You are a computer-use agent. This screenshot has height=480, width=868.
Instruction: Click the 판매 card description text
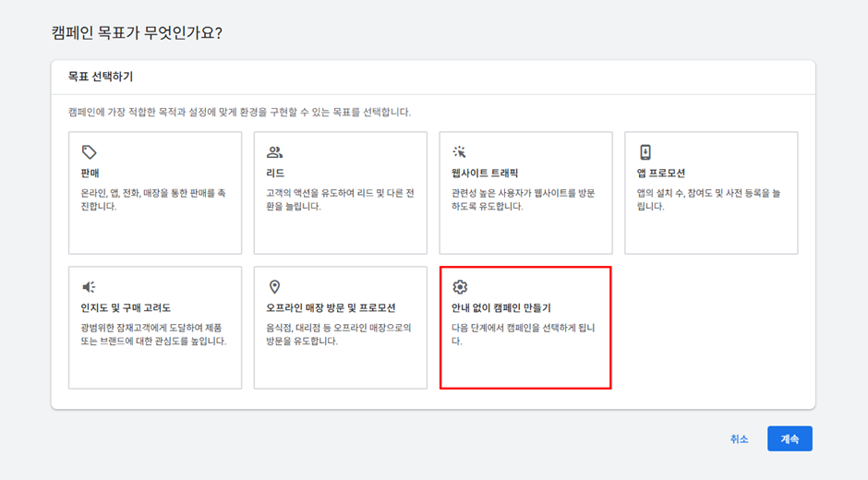[153, 200]
